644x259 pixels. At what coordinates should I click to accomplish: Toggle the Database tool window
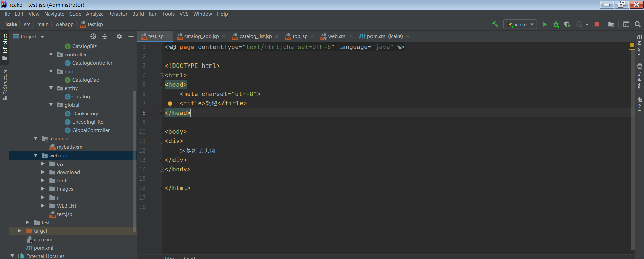(x=639, y=77)
